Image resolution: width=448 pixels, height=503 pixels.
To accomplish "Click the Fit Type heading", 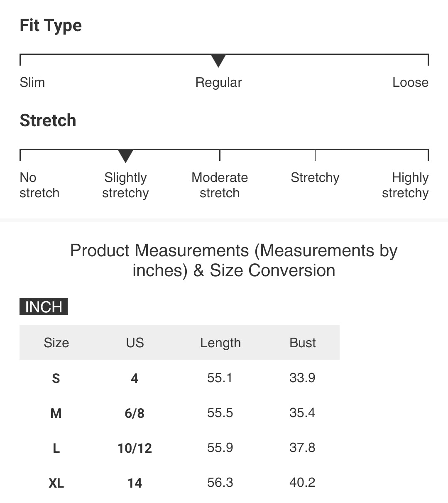I will (51, 26).
